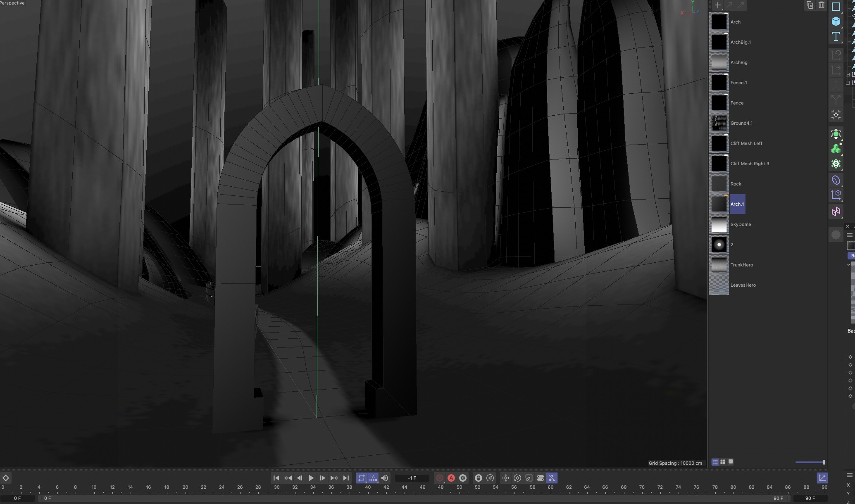Click the Play Forwards button
Viewport: 855px width, 504px height.
tap(311, 478)
